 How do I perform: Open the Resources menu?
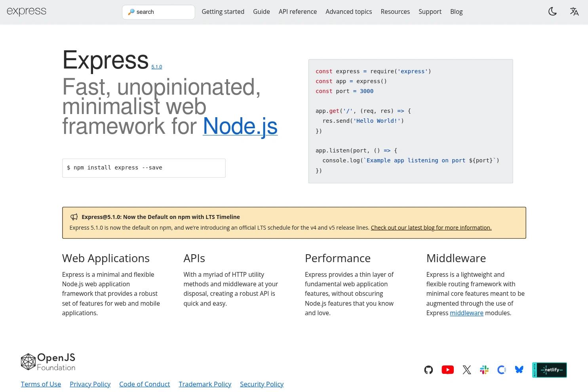395,11
